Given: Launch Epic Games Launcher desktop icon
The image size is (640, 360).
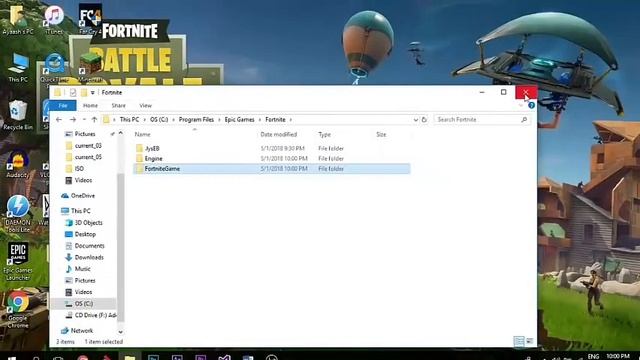Looking at the screenshot, I should pyautogui.click(x=18, y=261).
